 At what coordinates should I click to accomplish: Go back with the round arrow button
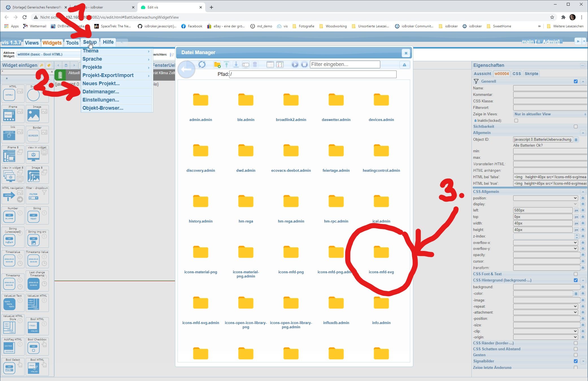(x=186, y=69)
